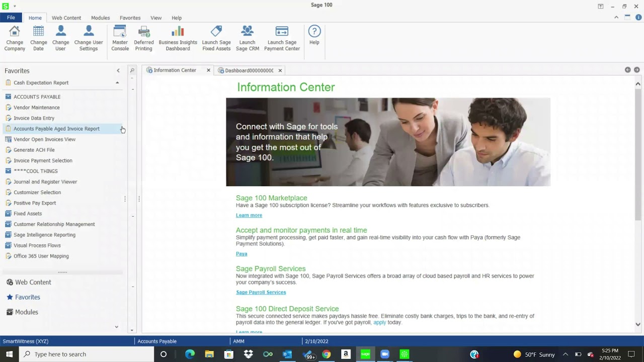The image size is (644, 362).
Task: Collapse the ribbon with the up chevron
Action: (616, 17)
